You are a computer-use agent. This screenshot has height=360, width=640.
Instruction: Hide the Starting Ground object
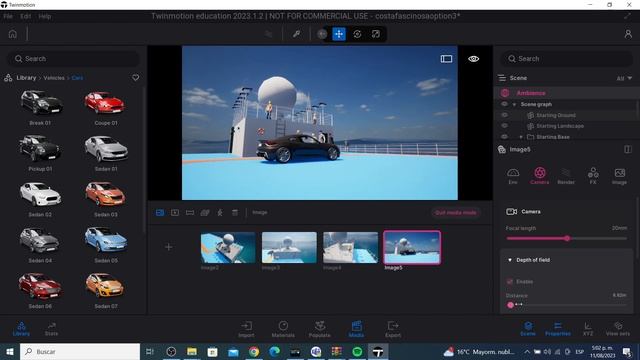pos(504,115)
